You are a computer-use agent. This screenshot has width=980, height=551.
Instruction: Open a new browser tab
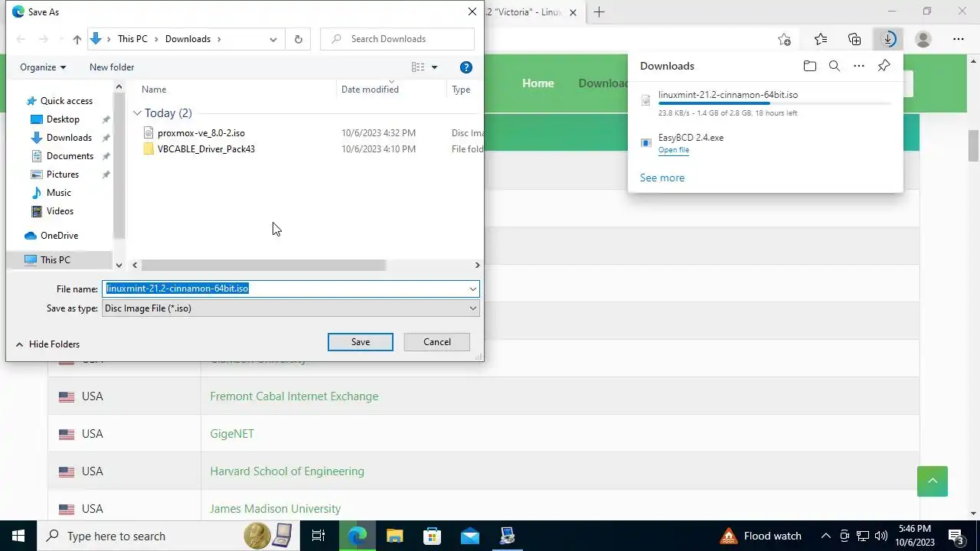tap(599, 11)
